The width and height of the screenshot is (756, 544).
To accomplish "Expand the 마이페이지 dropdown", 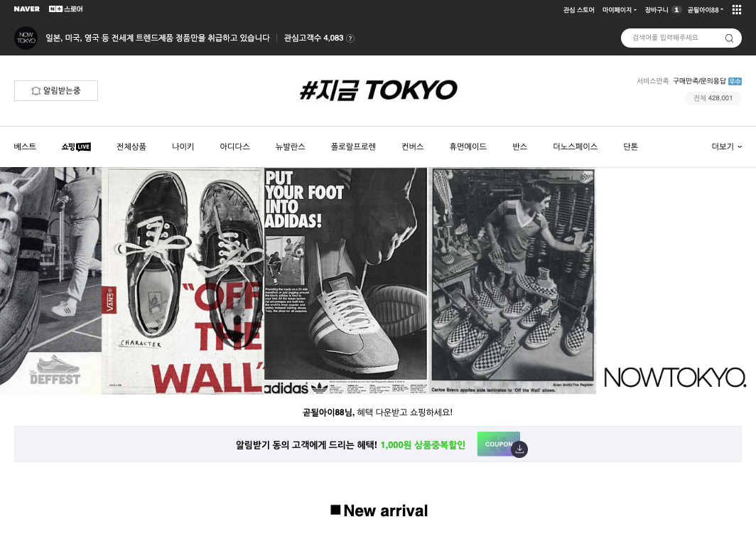I will 619,10.
